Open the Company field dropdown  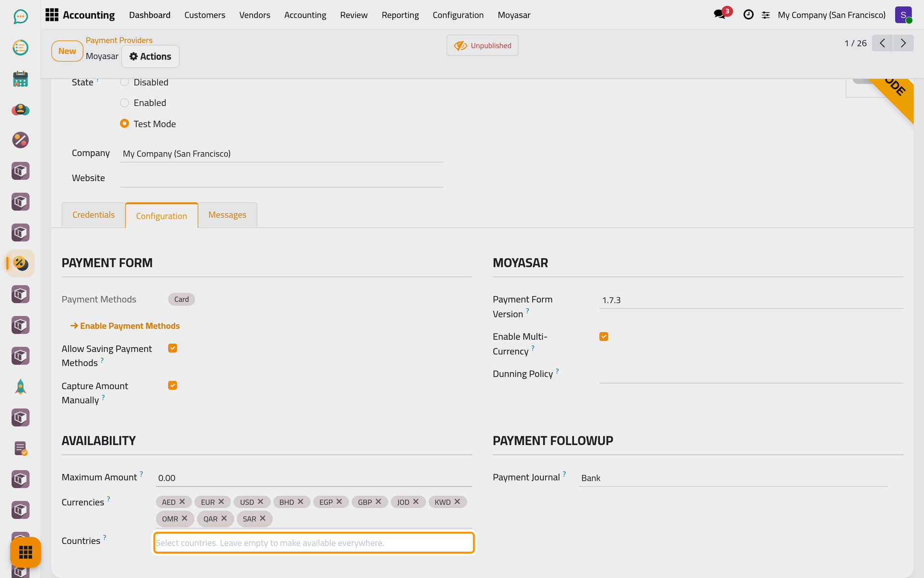point(282,154)
